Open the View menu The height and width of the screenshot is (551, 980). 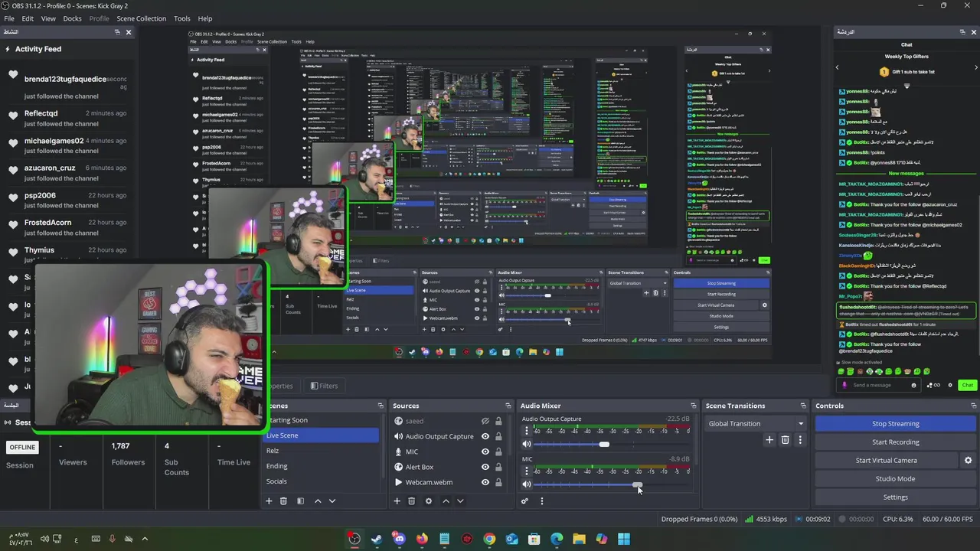point(48,18)
